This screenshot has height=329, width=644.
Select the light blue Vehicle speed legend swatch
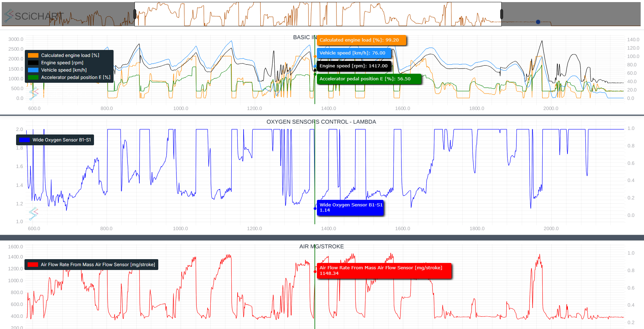(33, 70)
